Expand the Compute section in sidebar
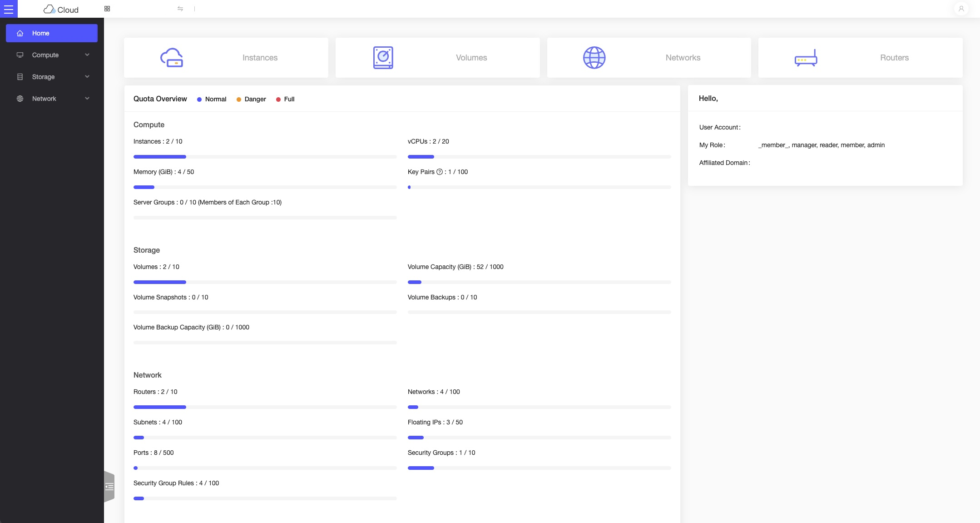Image resolution: width=980 pixels, height=523 pixels. [x=52, y=55]
